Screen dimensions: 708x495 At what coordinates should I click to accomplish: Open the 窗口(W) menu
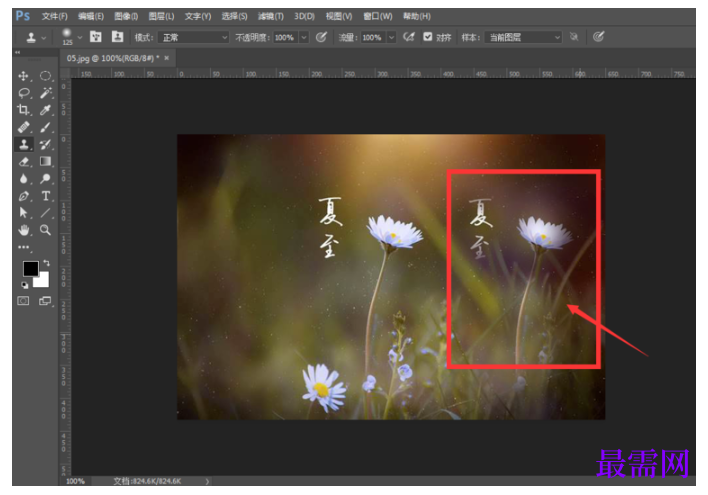378,16
